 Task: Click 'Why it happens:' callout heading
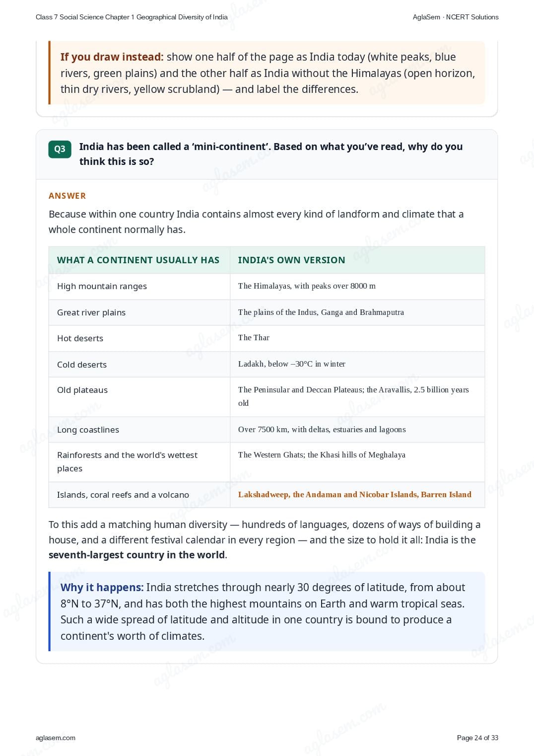tap(102, 587)
